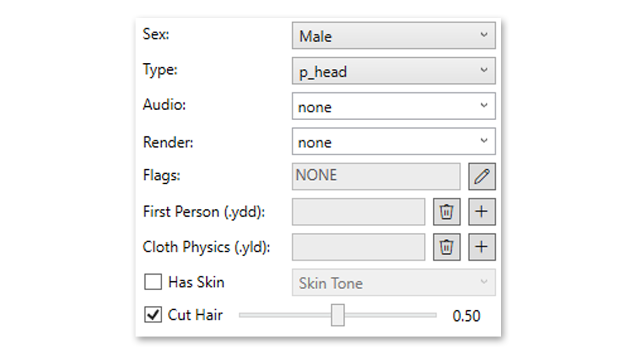644x362 pixels.
Task: Click the trash icon beside First Person field
Action: pyautogui.click(x=446, y=212)
